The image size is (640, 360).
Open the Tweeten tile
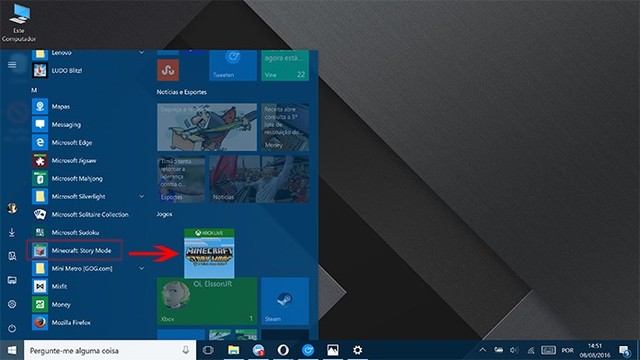(x=233, y=65)
